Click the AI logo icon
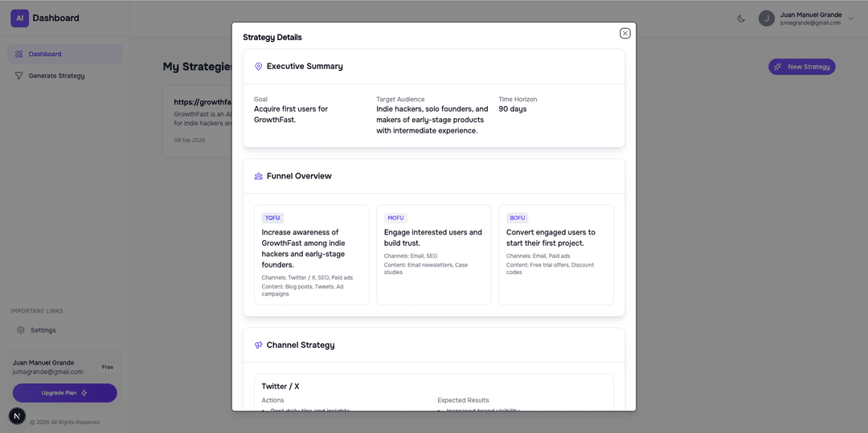The height and width of the screenshot is (433, 868). [19, 18]
